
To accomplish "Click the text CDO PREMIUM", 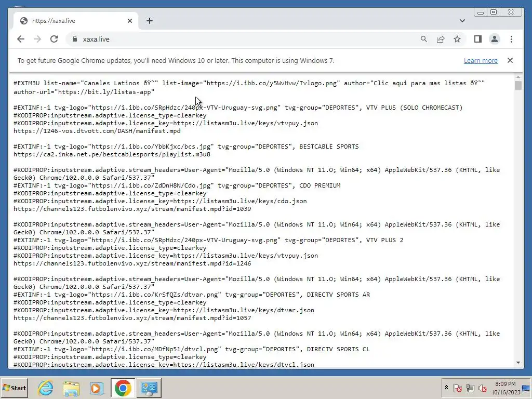I will (x=320, y=185).
